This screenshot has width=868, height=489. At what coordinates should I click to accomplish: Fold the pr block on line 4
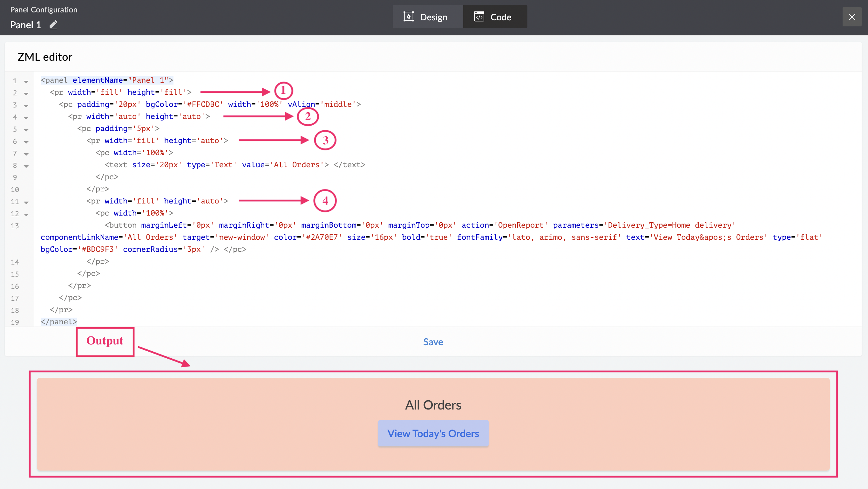click(x=26, y=118)
